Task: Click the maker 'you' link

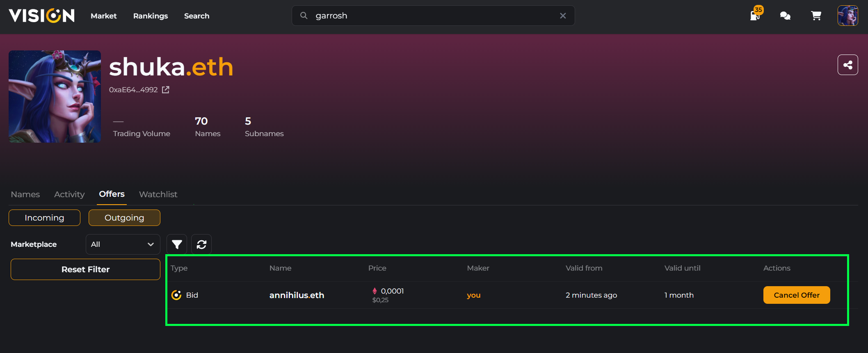Action: click(x=473, y=295)
